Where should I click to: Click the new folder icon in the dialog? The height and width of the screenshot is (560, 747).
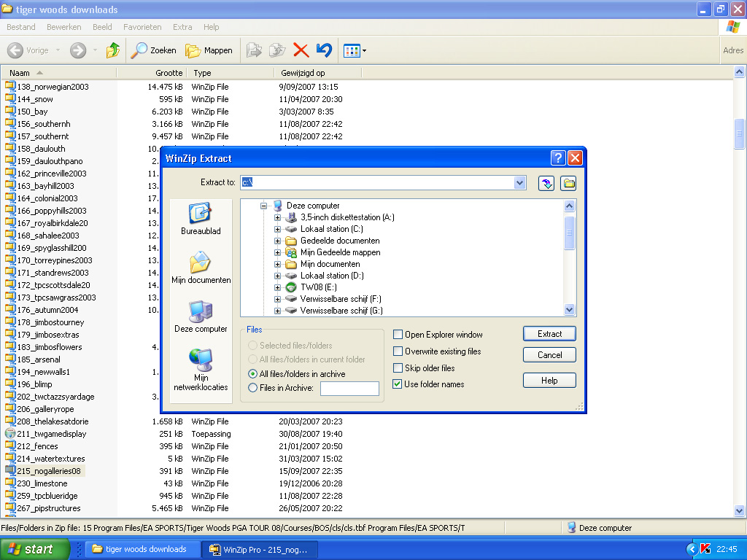[x=568, y=183]
